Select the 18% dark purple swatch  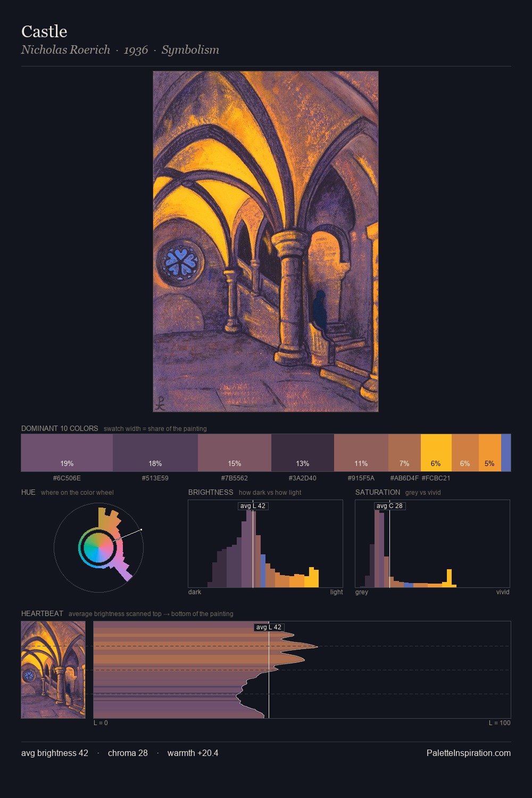[155, 453]
